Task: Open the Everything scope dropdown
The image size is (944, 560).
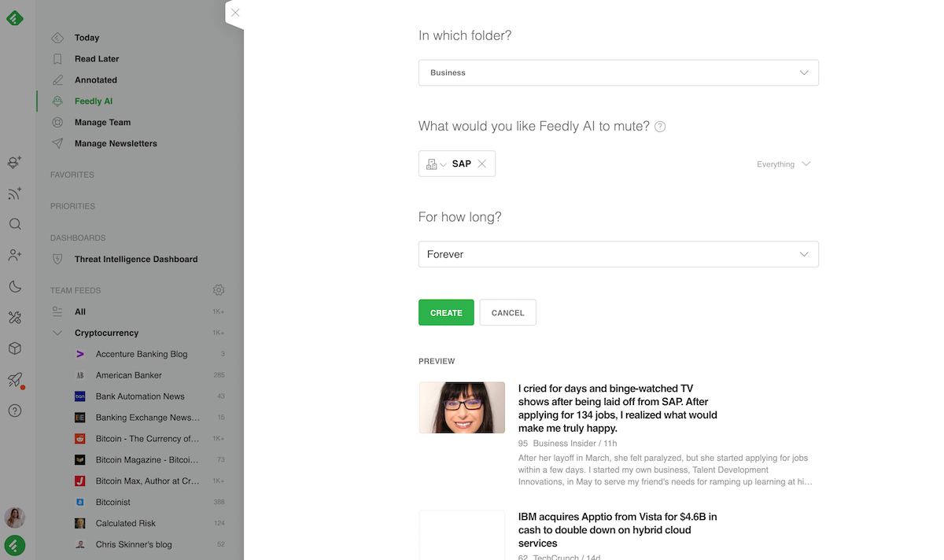Action: [784, 164]
